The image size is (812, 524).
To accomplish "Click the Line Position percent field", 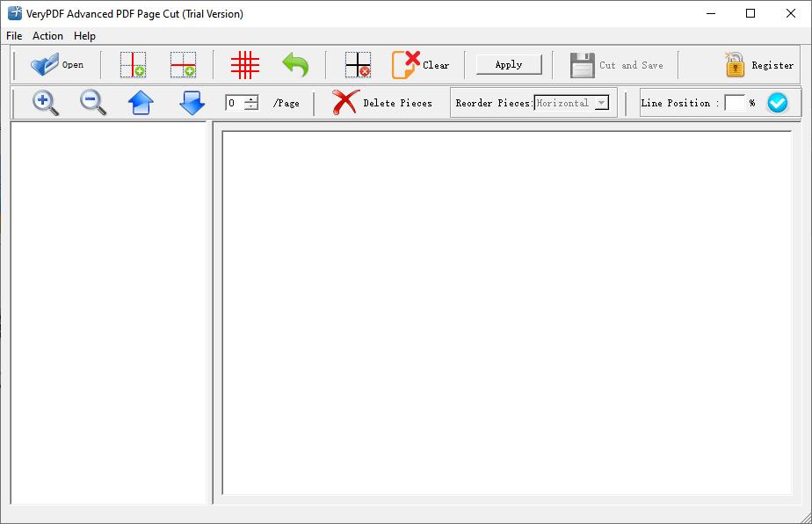I will 735,103.
